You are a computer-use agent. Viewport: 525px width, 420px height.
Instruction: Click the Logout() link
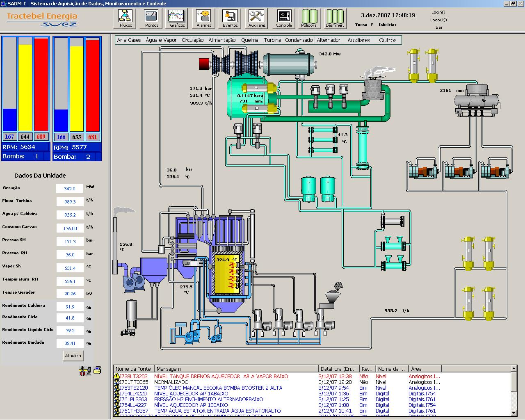pos(438,20)
